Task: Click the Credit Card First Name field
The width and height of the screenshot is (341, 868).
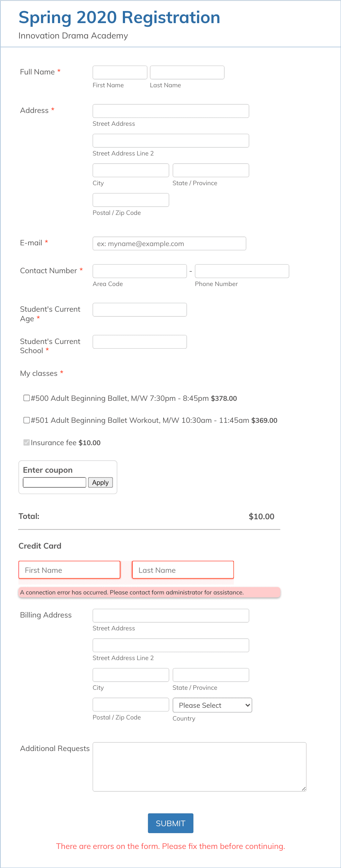Action: (69, 570)
